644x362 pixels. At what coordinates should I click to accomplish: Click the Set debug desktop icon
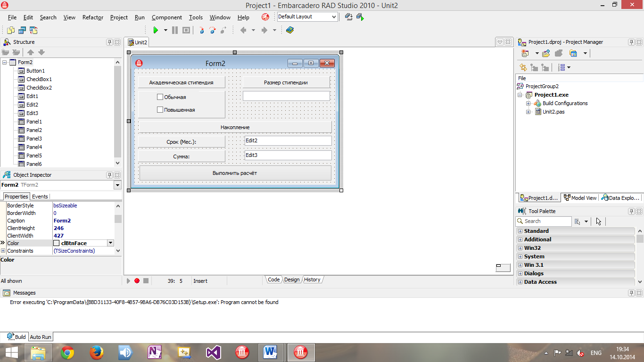coord(360,17)
